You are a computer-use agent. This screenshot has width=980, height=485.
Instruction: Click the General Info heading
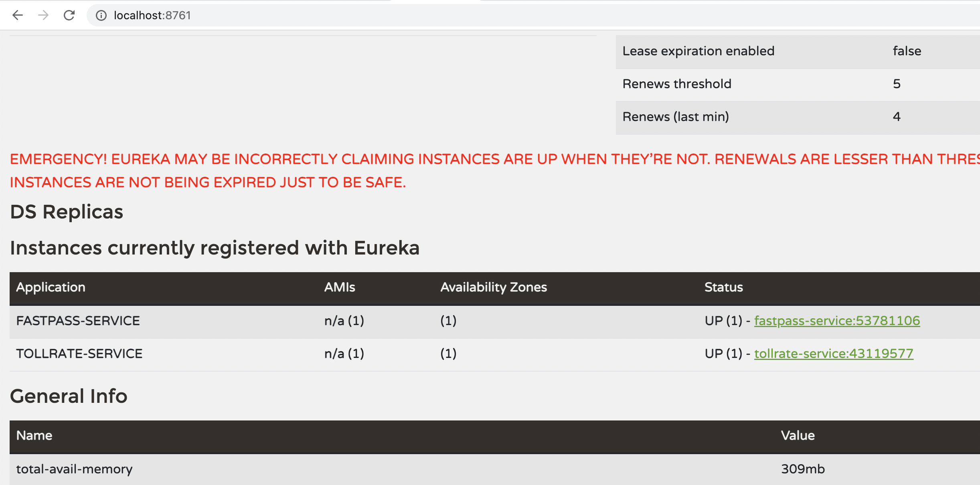point(69,396)
